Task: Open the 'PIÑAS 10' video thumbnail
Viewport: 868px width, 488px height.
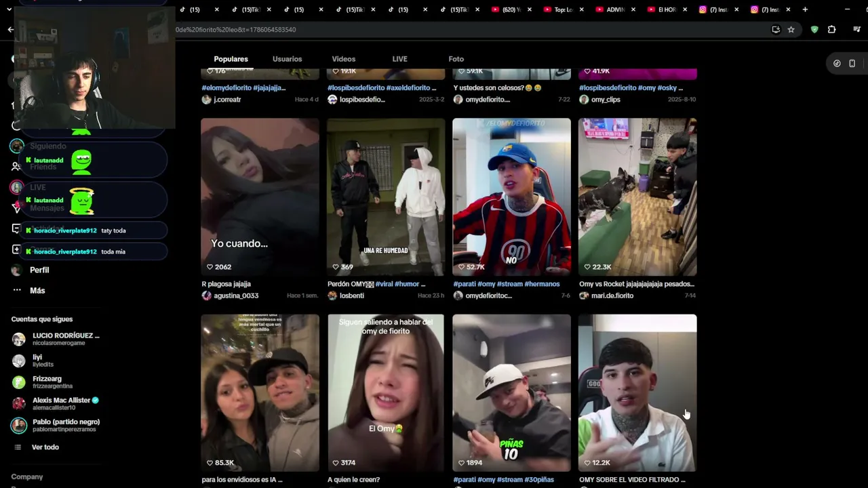Action: tap(511, 392)
